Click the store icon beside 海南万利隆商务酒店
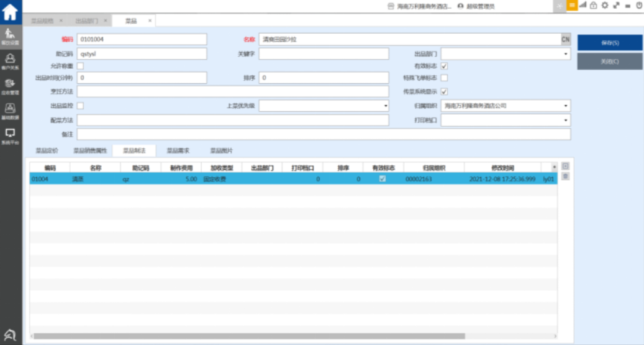644x345 pixels. [x=391, y=6]
